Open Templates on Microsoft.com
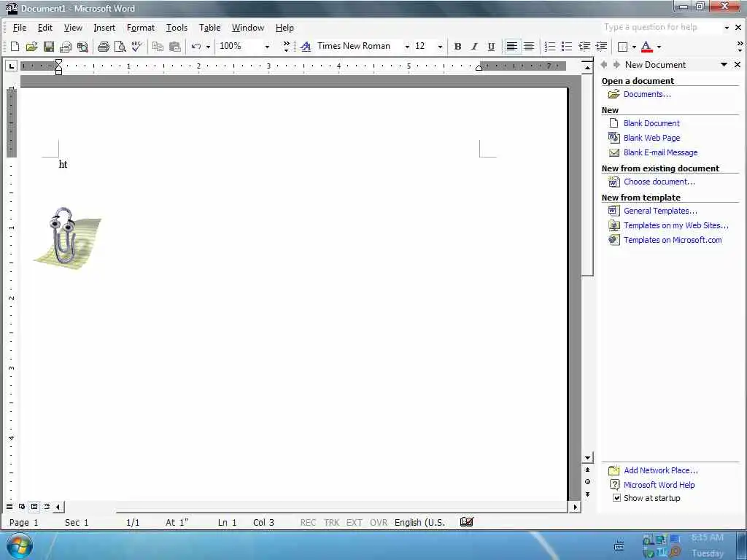 pos(672,241)
